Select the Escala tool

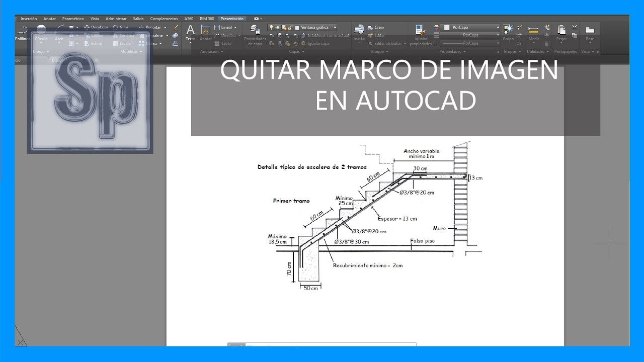(121, 43)
